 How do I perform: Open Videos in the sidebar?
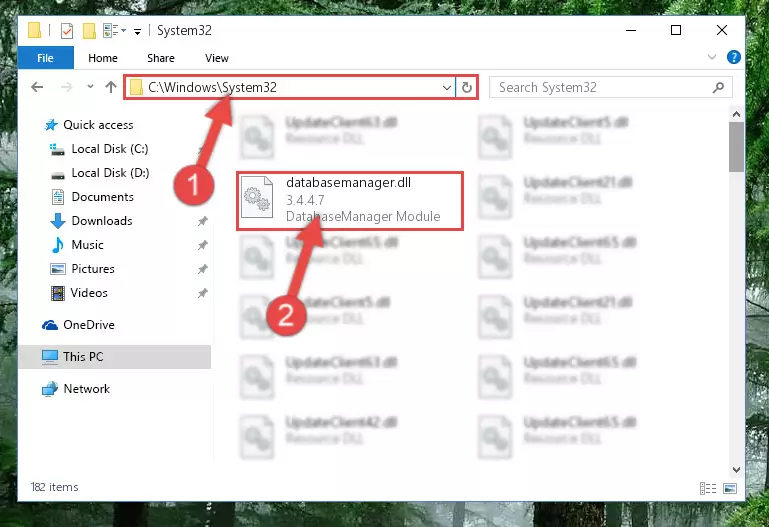tap(89, 293)
